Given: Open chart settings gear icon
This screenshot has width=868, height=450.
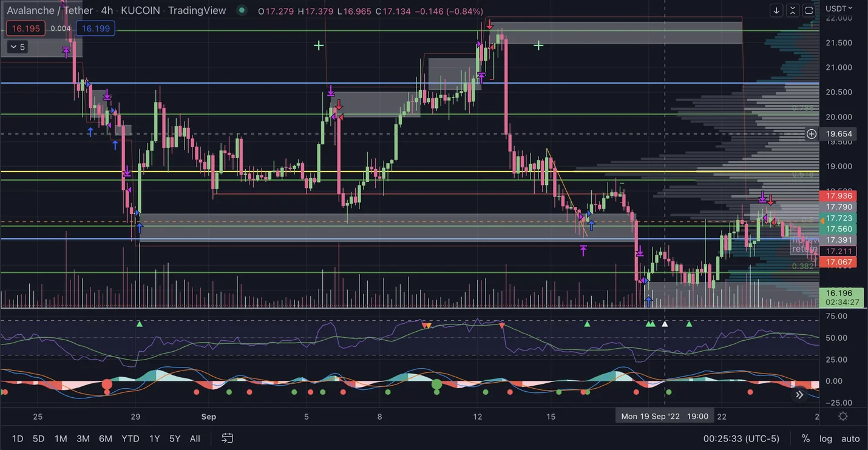Looking at the screenshot, I should tap(843, 416).
